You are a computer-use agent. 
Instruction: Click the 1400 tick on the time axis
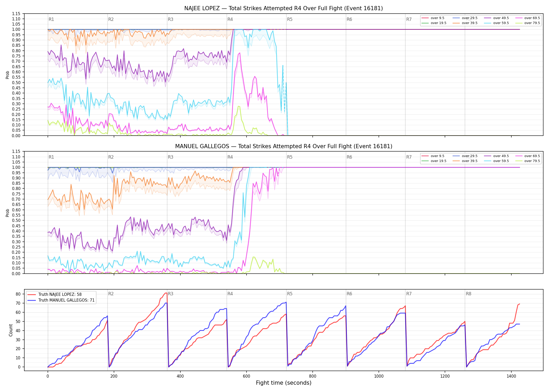(x=511, y=376)
